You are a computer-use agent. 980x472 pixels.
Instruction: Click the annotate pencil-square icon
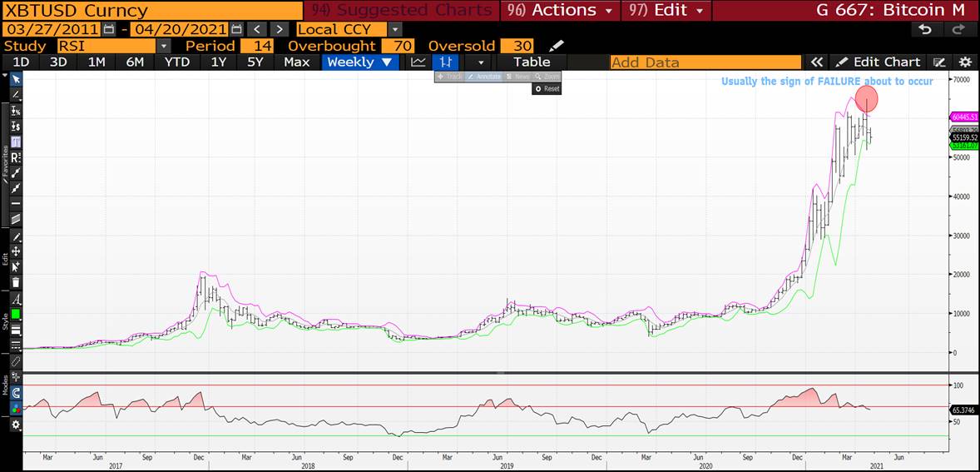coord(938,62)
